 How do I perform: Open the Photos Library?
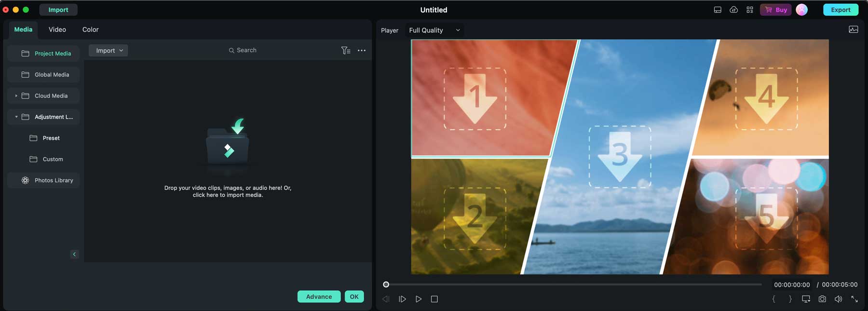[x=43, y=180]
